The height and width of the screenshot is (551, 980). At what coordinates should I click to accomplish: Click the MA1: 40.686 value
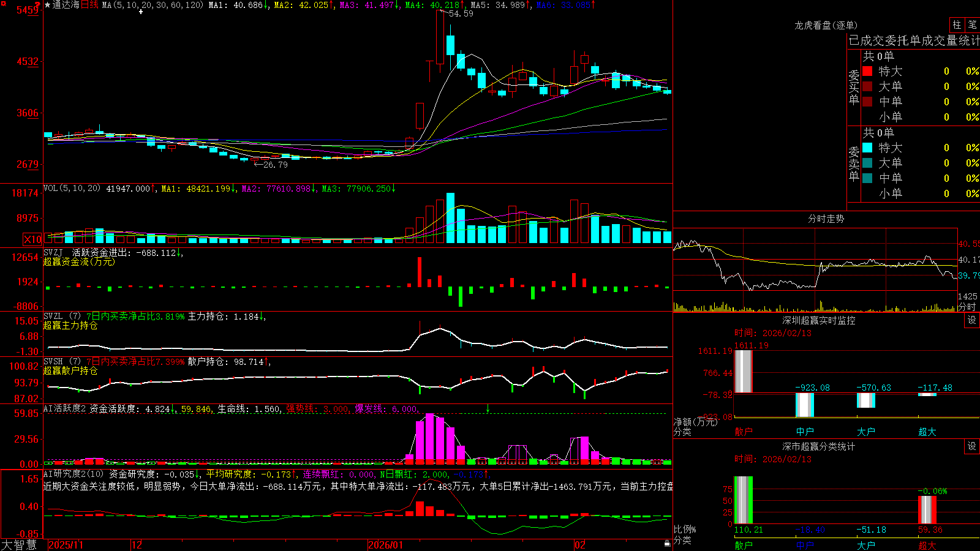[x=236, y=5]
